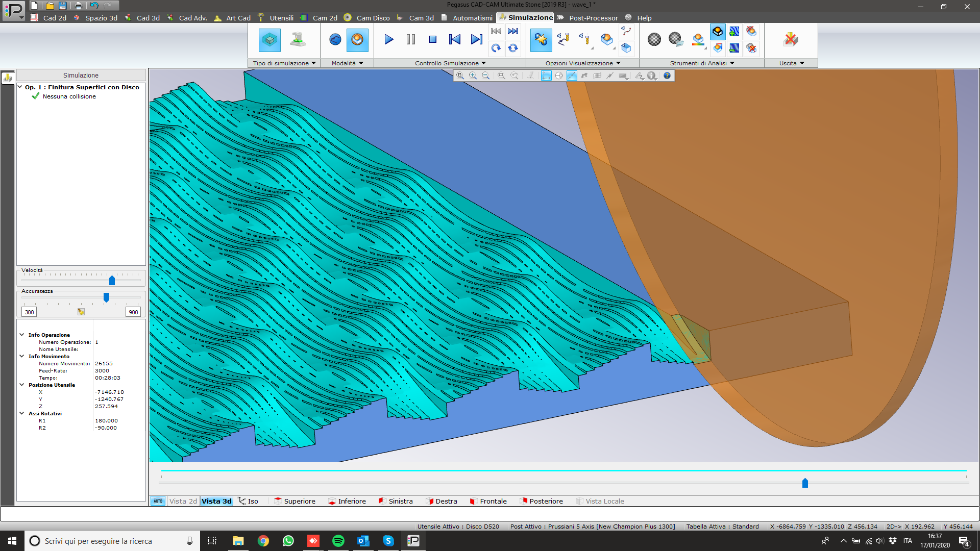Click zoom all in the view toolbar

tap(460, 76)
